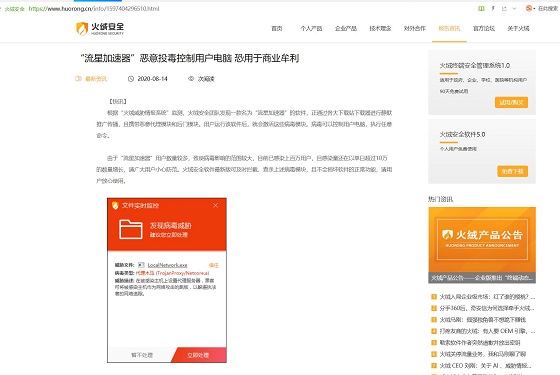Image resolution: width=560 pixels, height=375 pixels.
Task: Click the 在此搜索 search box
Action: (x=548, y=9)
